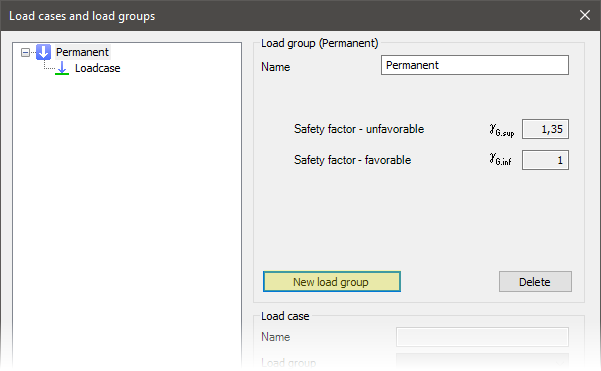Click the Load case Name input field
Screen dimensions: 601x371
[x=482, y=337]
